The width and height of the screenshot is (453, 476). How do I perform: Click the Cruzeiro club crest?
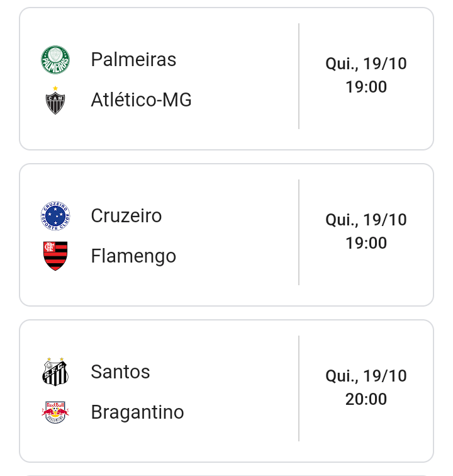point(55,216)
